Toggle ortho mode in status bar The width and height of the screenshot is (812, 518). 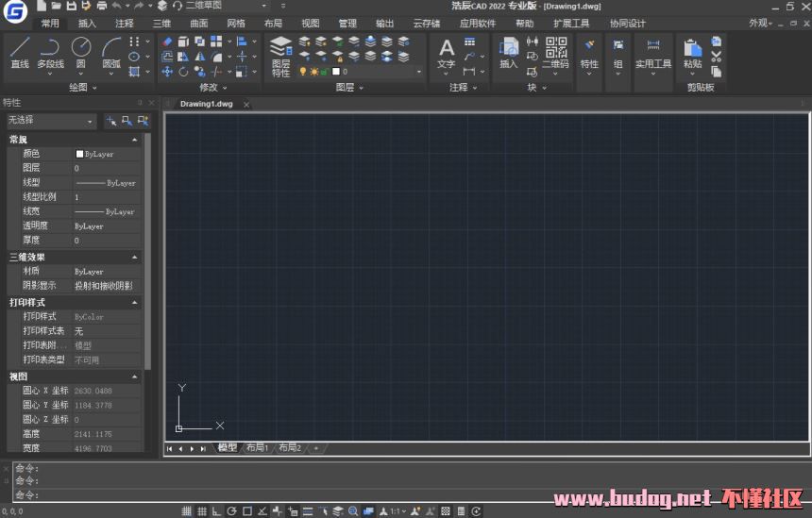(x=217, y=511)
